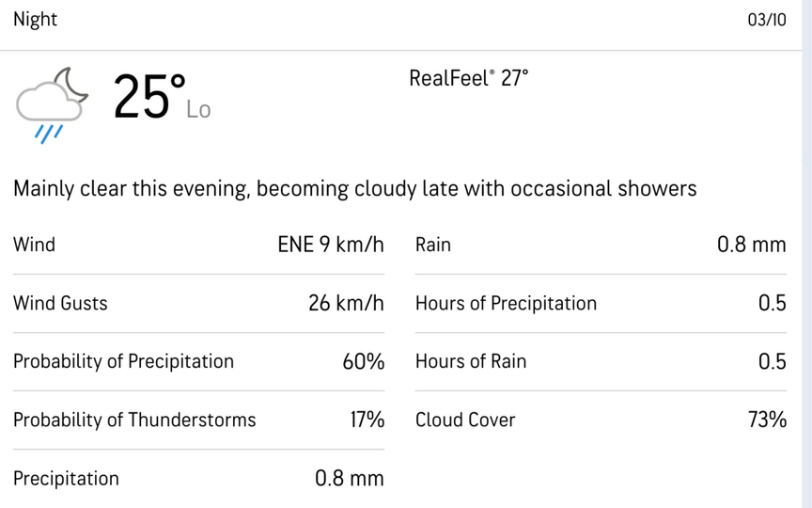Click the 26 km/h gusts value
The height and width of the screenshot is (508, 812).
pyautogui.click(x=346, y=303)
